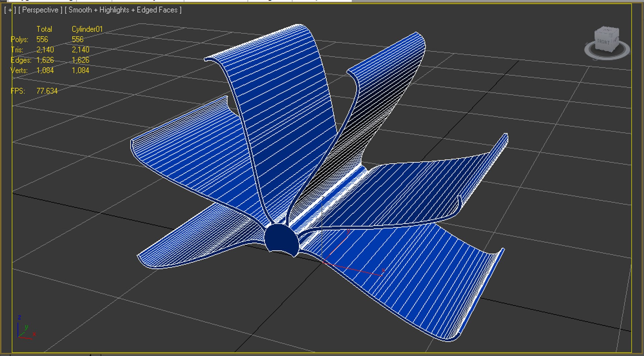Click the Polys statistics label
This screenshot has height=356, width=644.
coord(19,40)
